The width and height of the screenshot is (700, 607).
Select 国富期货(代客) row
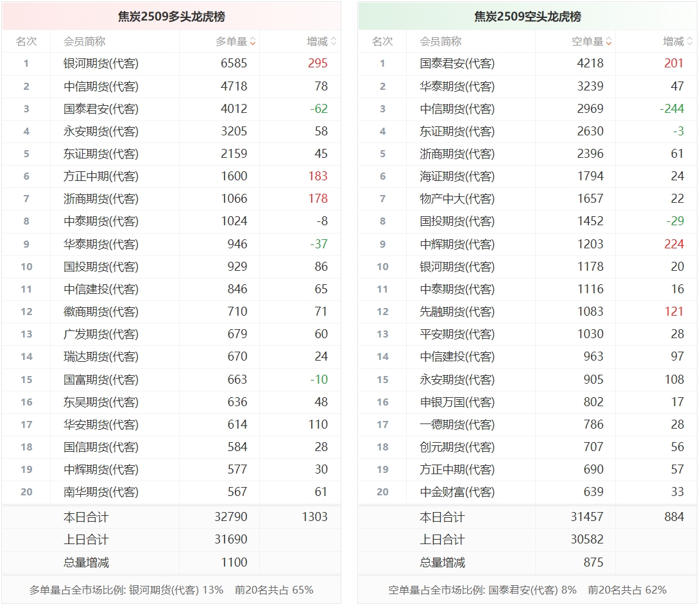[x=171, y=379]
